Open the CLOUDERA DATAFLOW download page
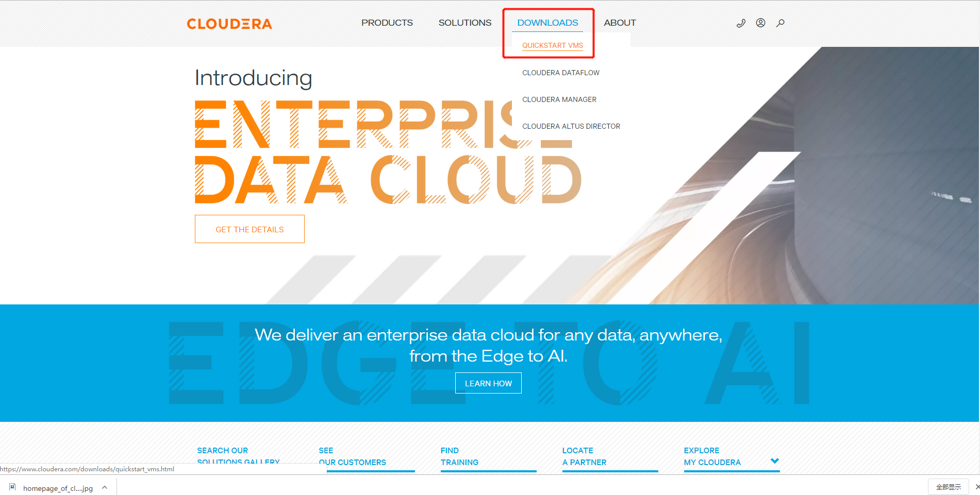 click(x=561, y=73)
